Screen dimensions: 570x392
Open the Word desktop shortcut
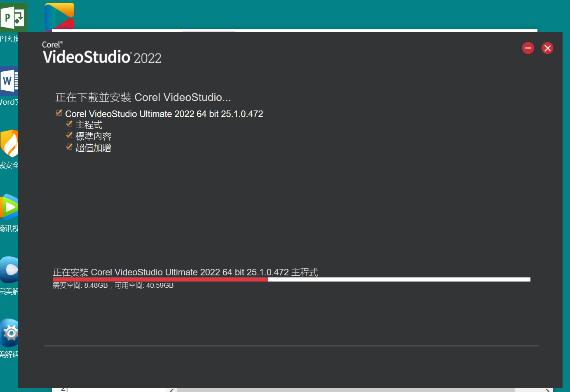tap(9, 80)
